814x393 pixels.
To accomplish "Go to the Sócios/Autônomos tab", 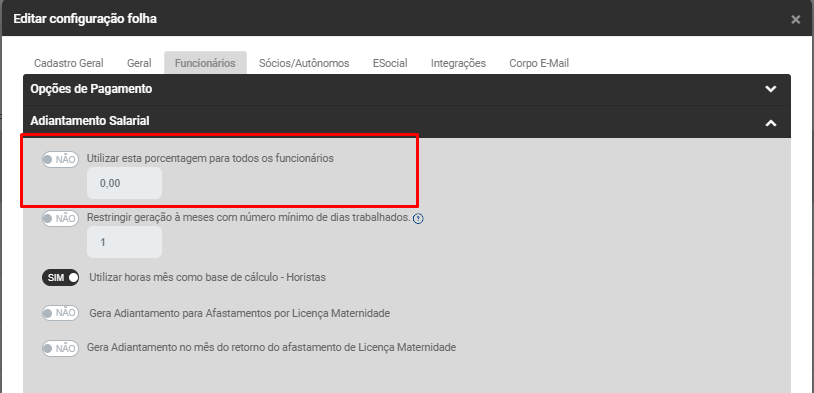I will pyautogui.click(x=304, y=63).
